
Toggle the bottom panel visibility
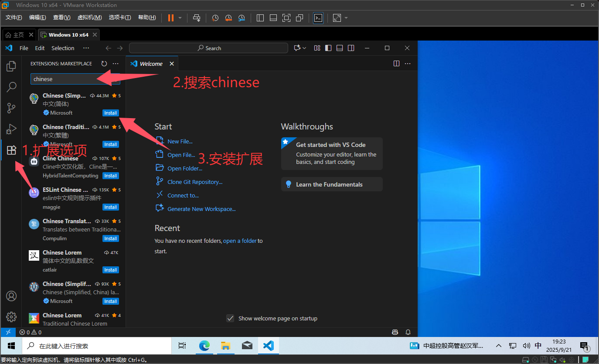click(x=340, y=48)
